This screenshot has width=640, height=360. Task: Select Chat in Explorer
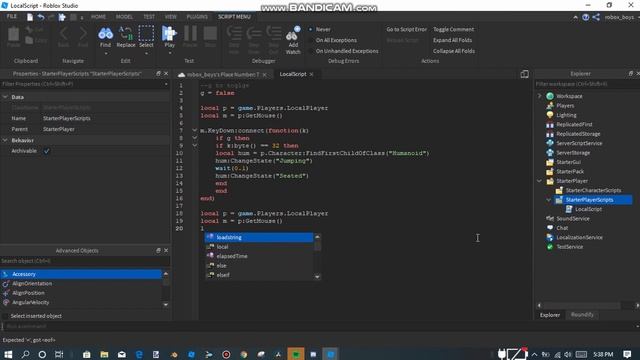pyautogui.click(x=562, y=228)
